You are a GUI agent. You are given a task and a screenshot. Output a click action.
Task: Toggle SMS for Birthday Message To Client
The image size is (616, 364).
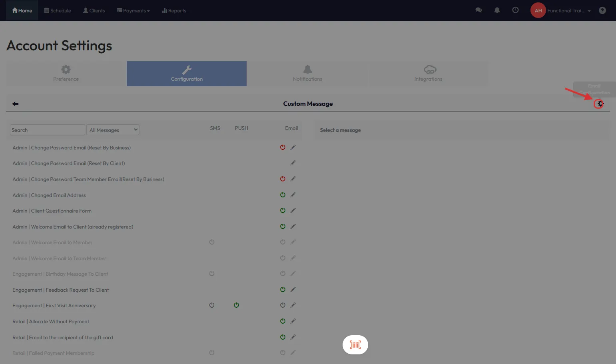(212, 274)
